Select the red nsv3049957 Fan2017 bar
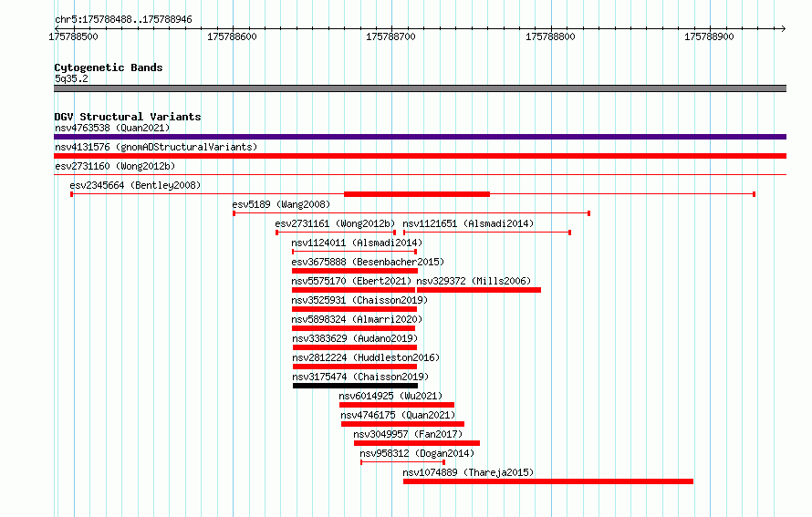The width and height of the screenshot is (812, 517). tap(417, 443)
